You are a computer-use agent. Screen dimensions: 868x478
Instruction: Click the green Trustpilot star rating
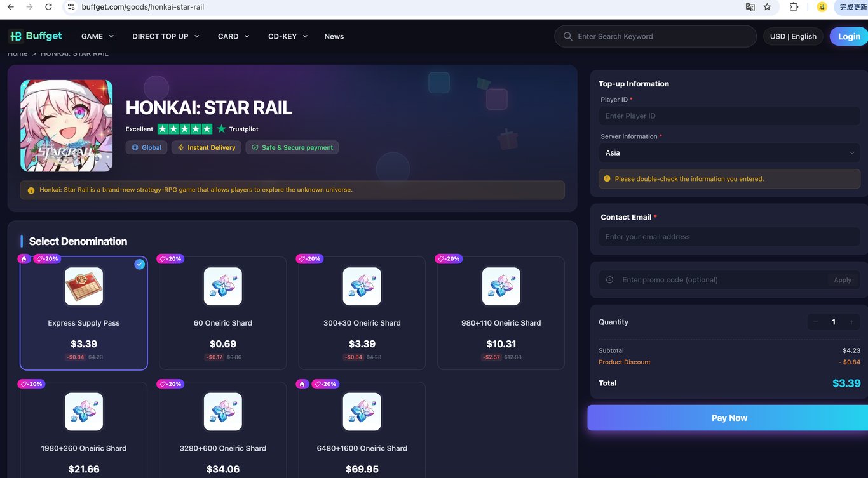point(185,129)
